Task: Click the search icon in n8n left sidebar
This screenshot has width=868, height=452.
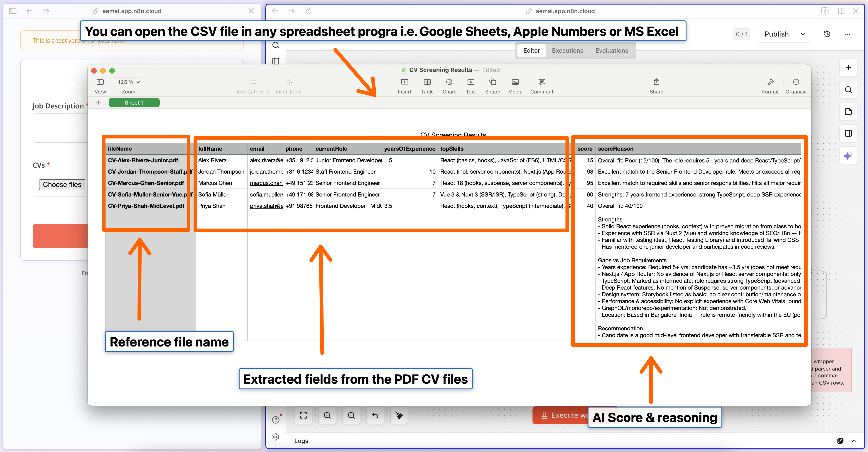Action: (276, 45)
